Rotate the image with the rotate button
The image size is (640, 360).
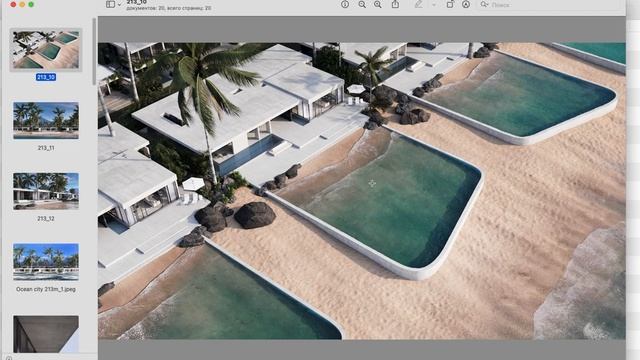450,4
